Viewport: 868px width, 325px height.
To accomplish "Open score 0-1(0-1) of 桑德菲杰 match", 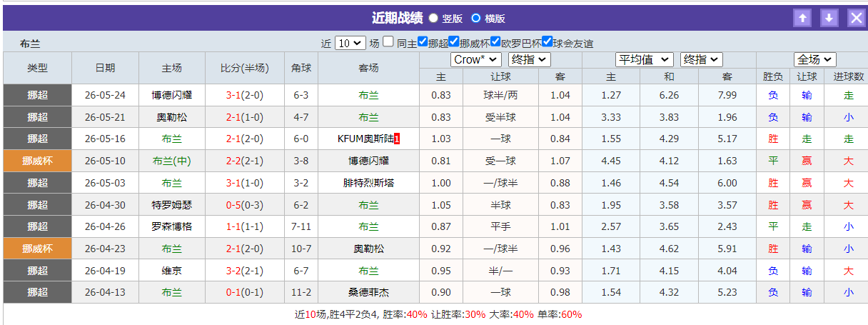I will pos(244,292).
